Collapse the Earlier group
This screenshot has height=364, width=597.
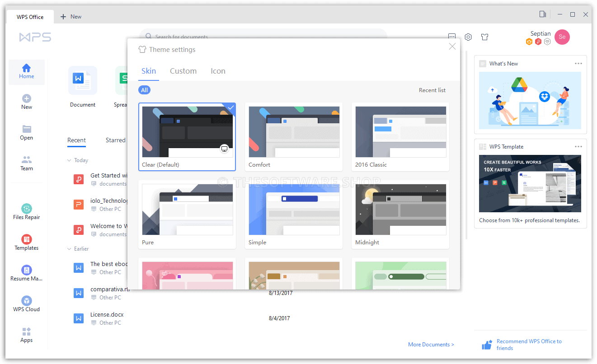(x=69, y=249)
